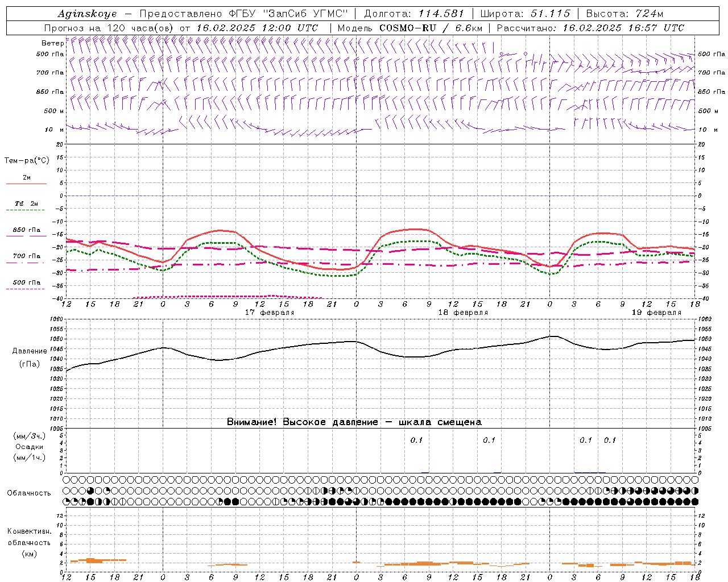Select the Тем-ра(°C) axis label

(x=27, y=161)
